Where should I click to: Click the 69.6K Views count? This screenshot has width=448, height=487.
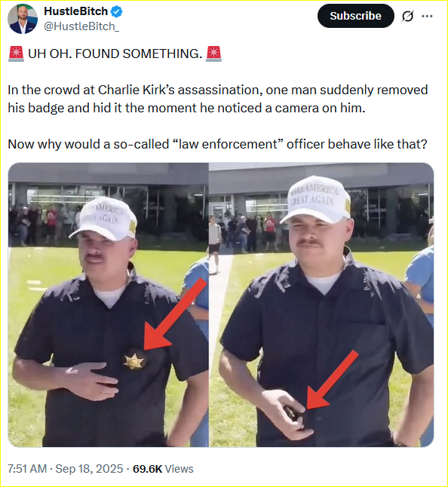click(163, 469)
